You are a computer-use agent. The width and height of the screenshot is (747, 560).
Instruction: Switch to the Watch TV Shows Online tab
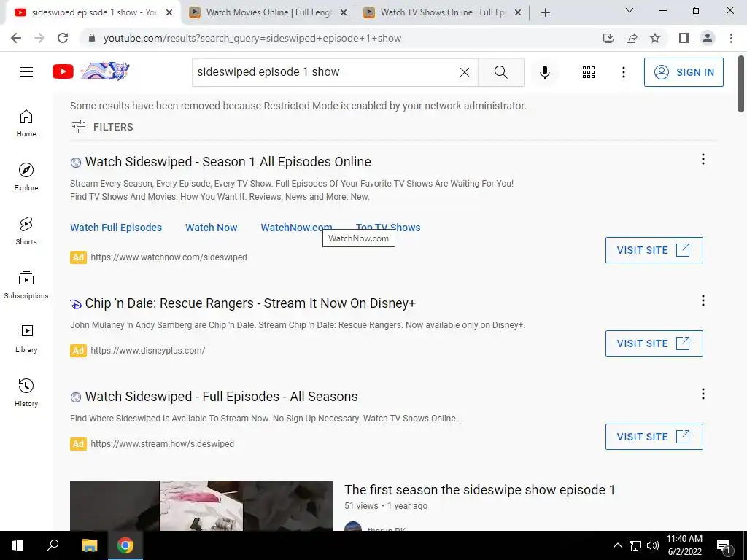click(443, 12)
